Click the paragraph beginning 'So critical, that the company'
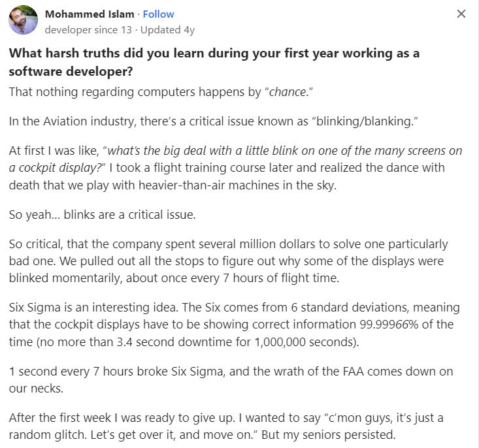479x448 pixels. pyautogui.click(x=228, y=261)
